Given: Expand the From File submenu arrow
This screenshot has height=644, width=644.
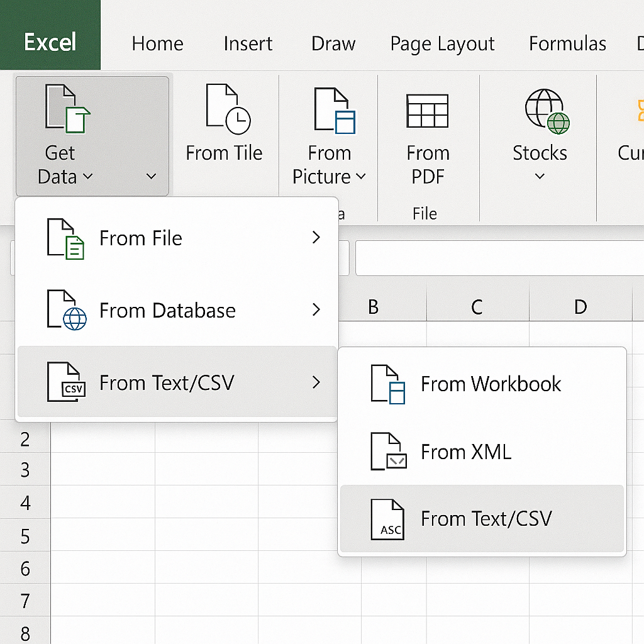Looking at the screenshot, I should point(316,237).
